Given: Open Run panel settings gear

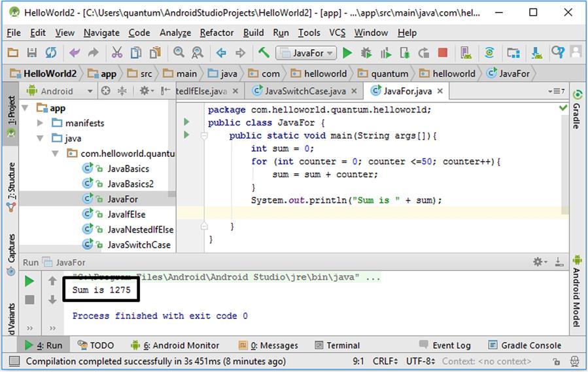Looking at the screenshot, I should point(539,262).
